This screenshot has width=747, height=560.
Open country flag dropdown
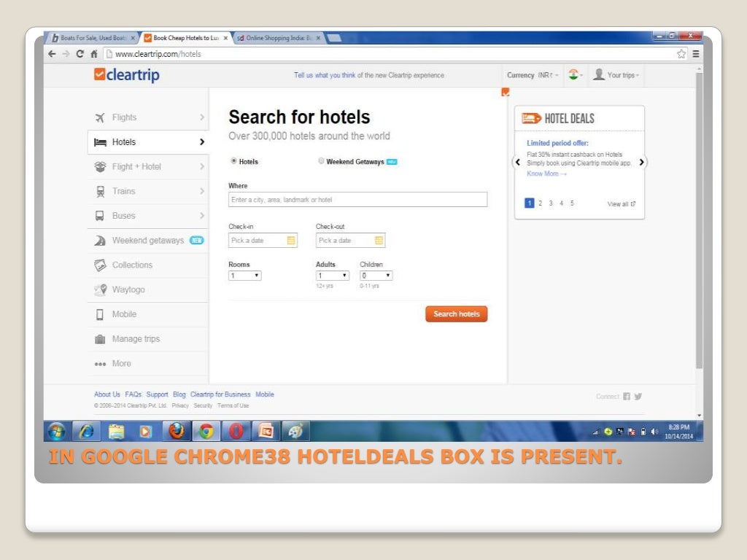tap(576, 75)
